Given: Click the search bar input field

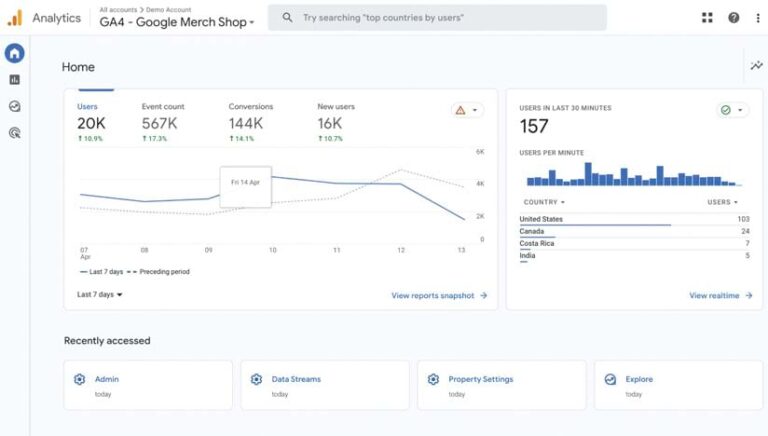Looking at the screenshot, I should [437, 18].
